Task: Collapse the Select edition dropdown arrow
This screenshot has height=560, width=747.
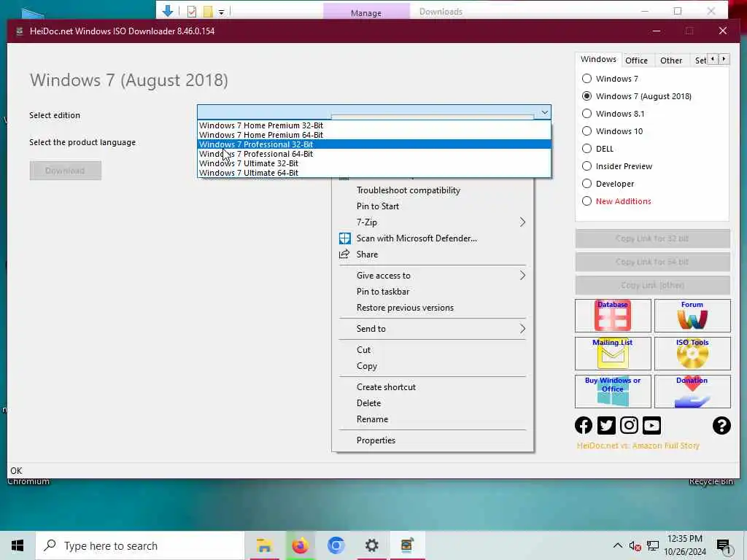Action: pos(544,112)
